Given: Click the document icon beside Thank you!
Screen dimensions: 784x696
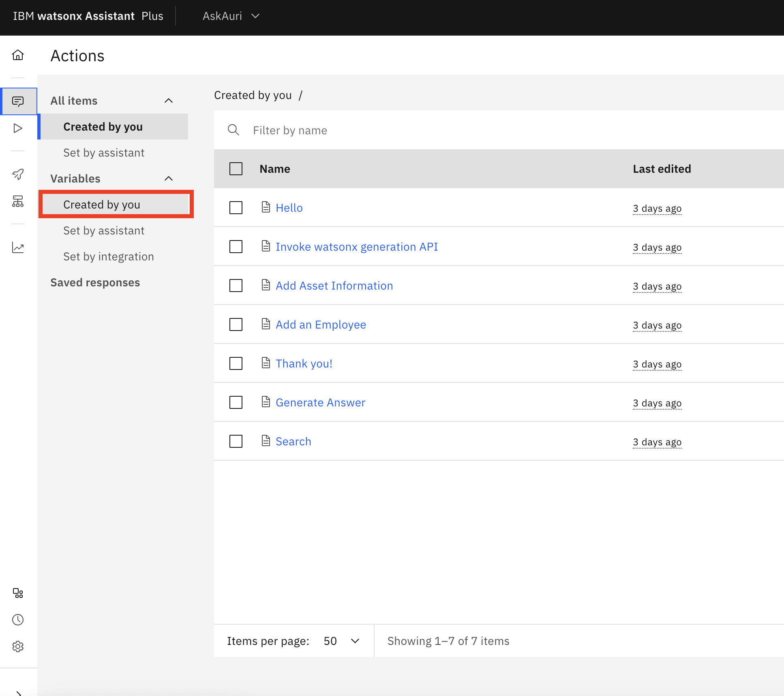Looking at the screenshot, I should pyautogui.click(x=266, y=363).
